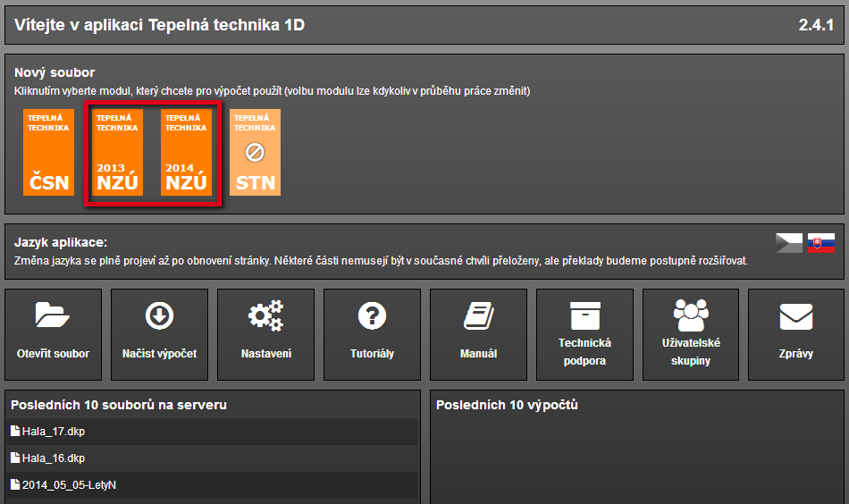Click the Jazyk aplikace heading
849x504 pixels.
click(61, 242)
